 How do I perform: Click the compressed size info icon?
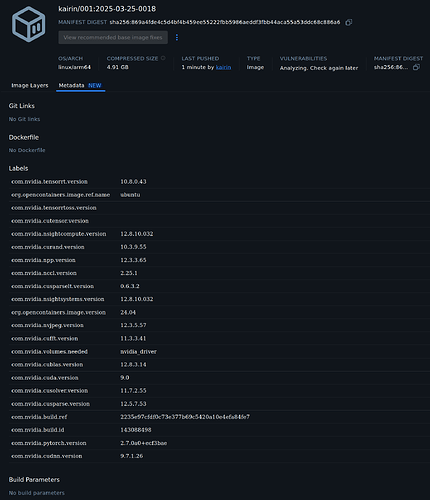[163, 58]
